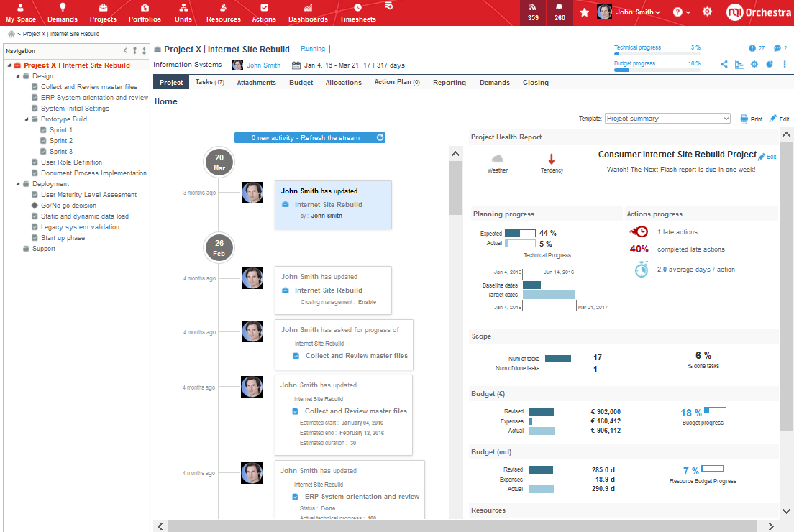Open the Closing tab
The image size is (794, 532).
(535, 83)
